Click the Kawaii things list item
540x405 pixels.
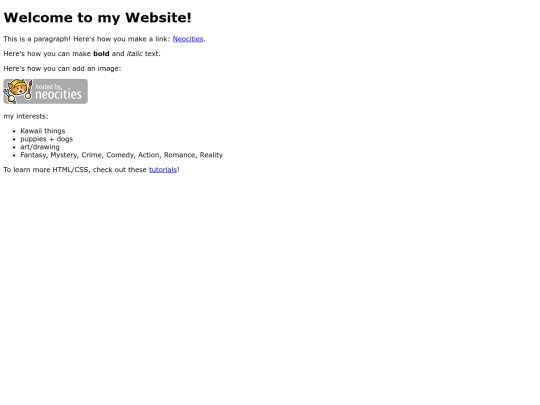click(43, 131)
